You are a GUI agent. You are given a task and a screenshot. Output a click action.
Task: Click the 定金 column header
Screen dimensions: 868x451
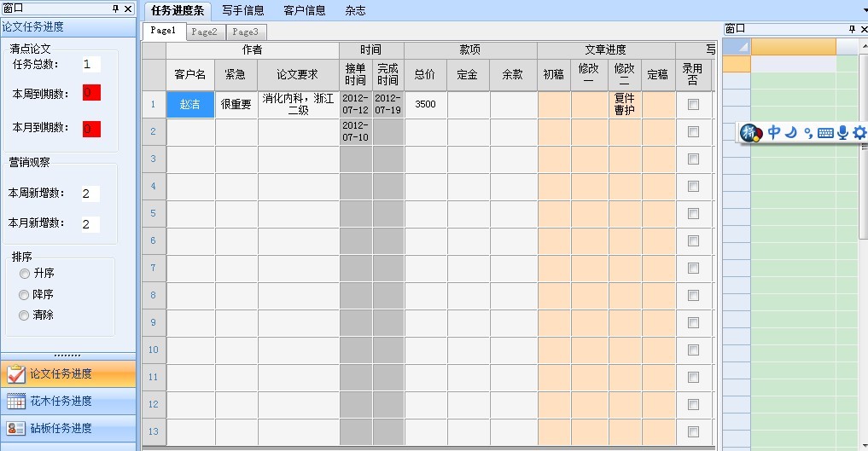pyautogui.click(x=468, y=75)
